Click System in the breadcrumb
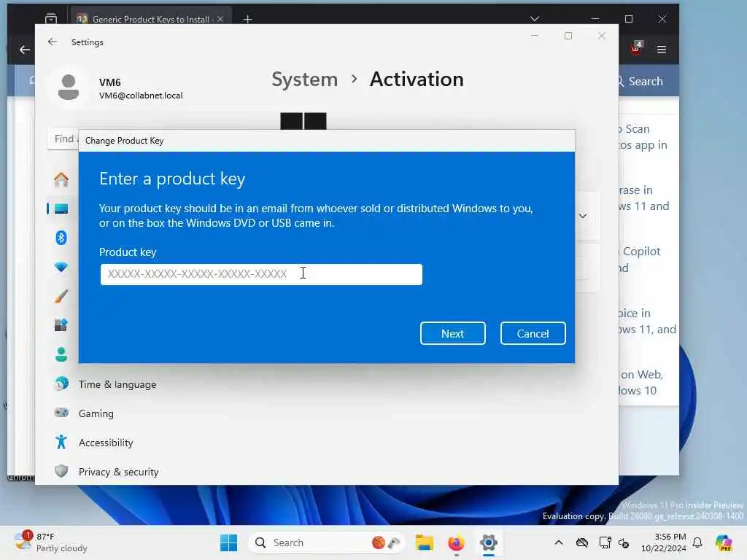Viewport: 747px width, 560px height. [304, 79]
